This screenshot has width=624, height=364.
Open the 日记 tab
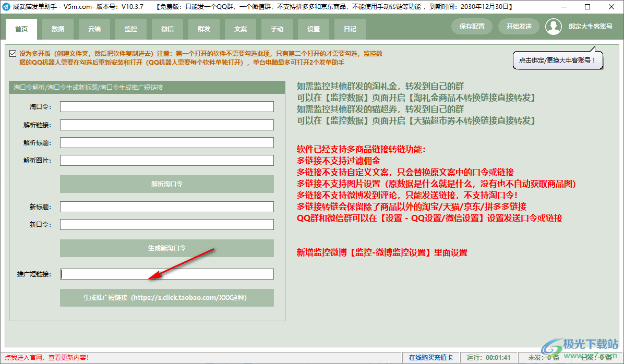[350, 29]
